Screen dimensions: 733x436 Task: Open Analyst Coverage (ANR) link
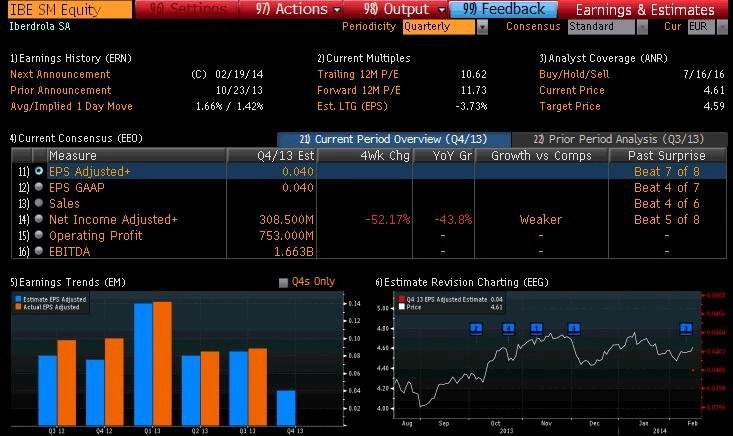click(603, 58)
